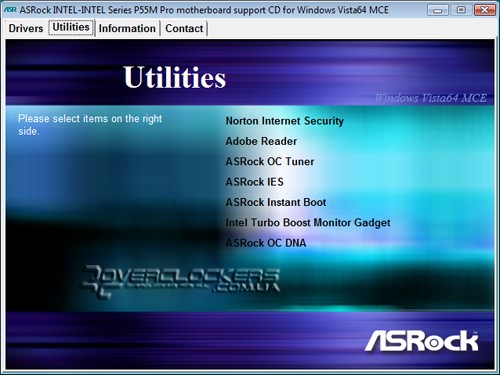Switch to the Drivers tab
500x375 pixels.
coord(26,28)
